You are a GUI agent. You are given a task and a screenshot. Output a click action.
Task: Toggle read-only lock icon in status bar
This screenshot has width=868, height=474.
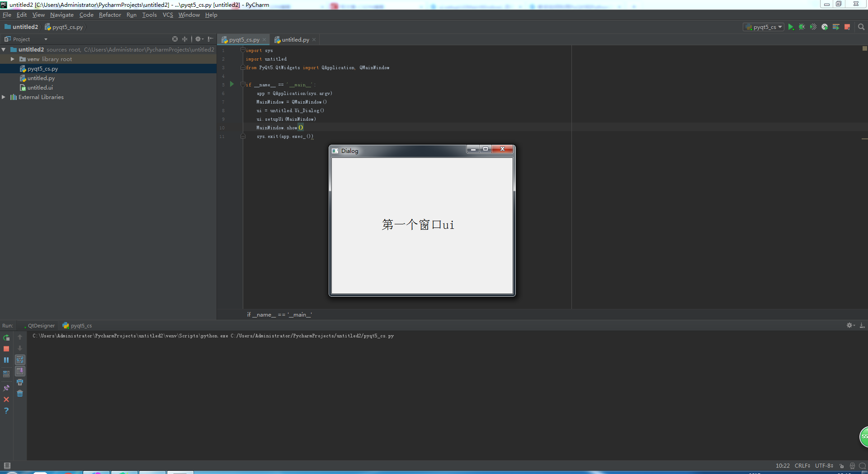tap(842, 466)
